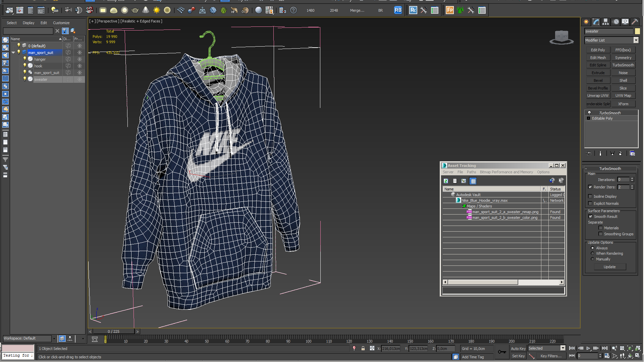644x362 pixels.
Task: Open Bitmap Performance and Memory menu
Action: (x=506, y=172)
